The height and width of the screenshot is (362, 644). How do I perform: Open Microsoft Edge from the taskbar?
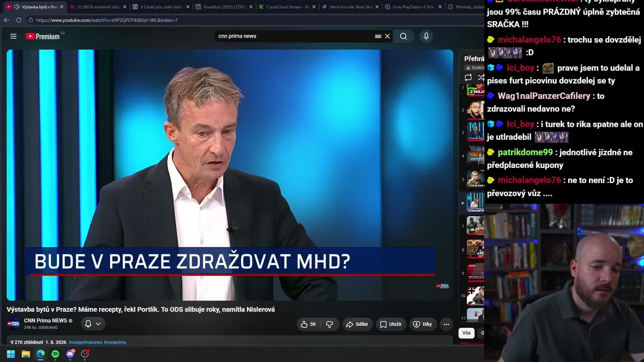[40, 354]
